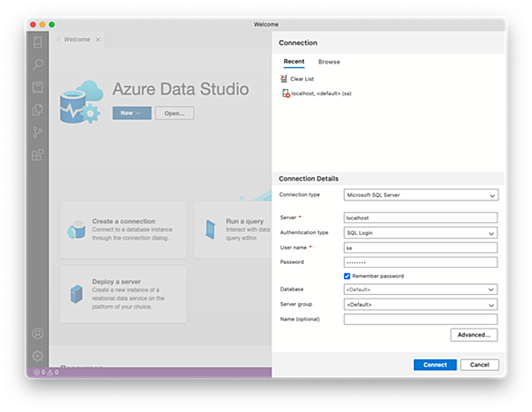Open the Connections view in the sidebar
This screenshot has width=532, height=412.
[x=37, y=43]
